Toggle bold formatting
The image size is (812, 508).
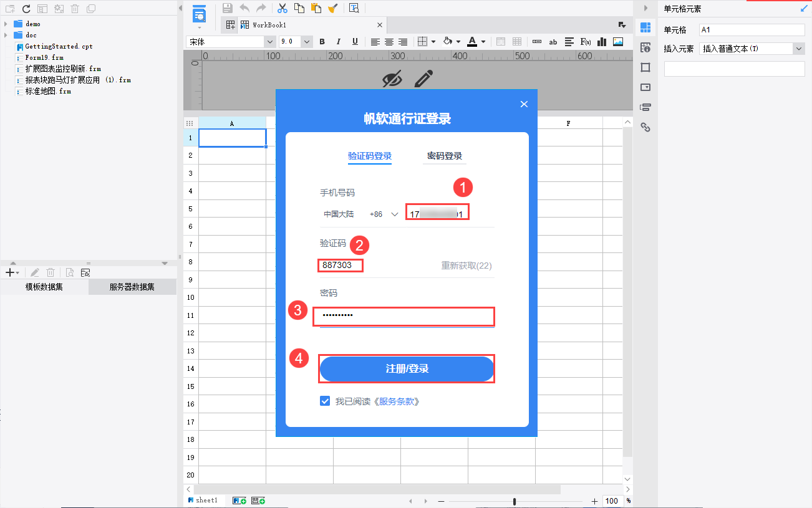coord(322,42)
